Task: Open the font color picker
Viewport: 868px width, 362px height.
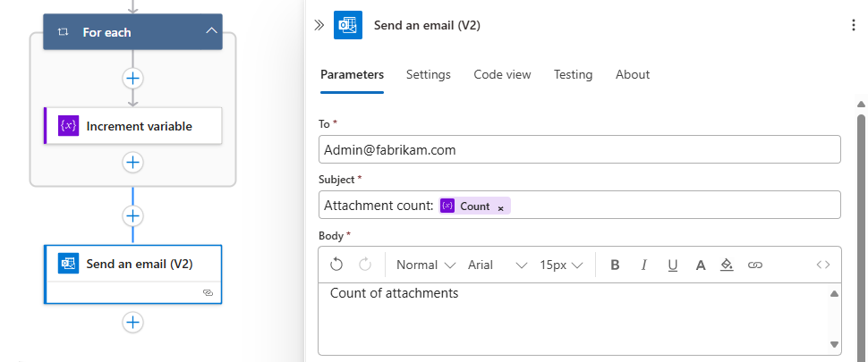Action: [x=701, y=265]
